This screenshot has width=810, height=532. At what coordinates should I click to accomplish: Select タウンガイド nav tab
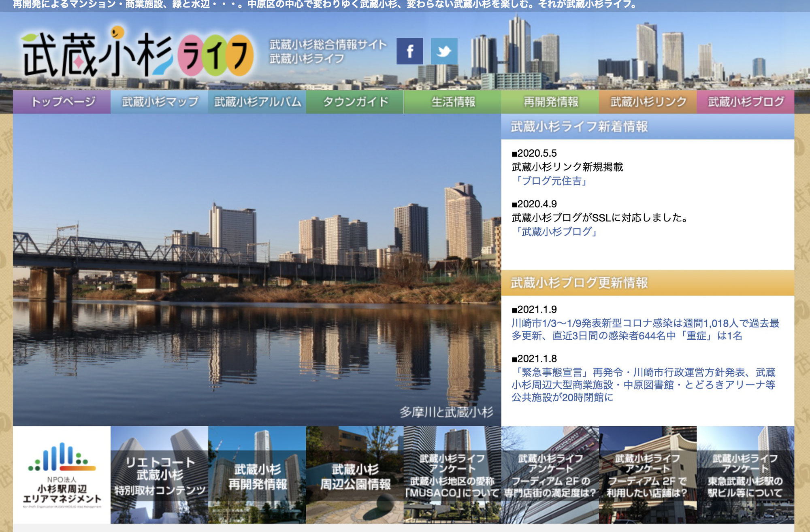pyautogui.click(x=355, y=102)
